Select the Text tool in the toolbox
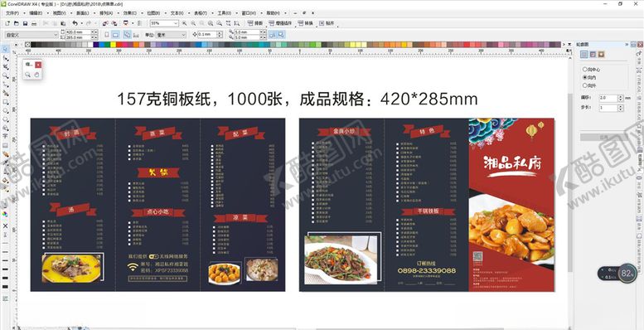This screenshot has width=644, height=330. tap(5, 136)
